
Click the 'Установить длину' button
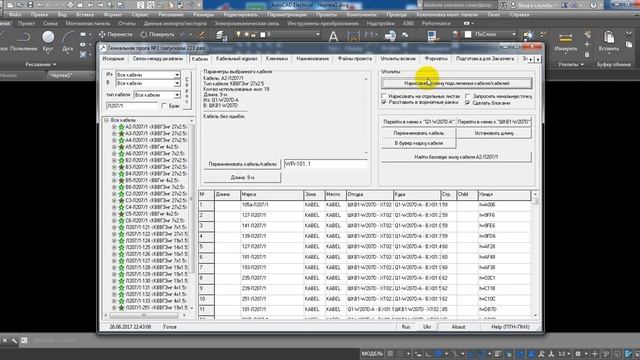[494, 133]
